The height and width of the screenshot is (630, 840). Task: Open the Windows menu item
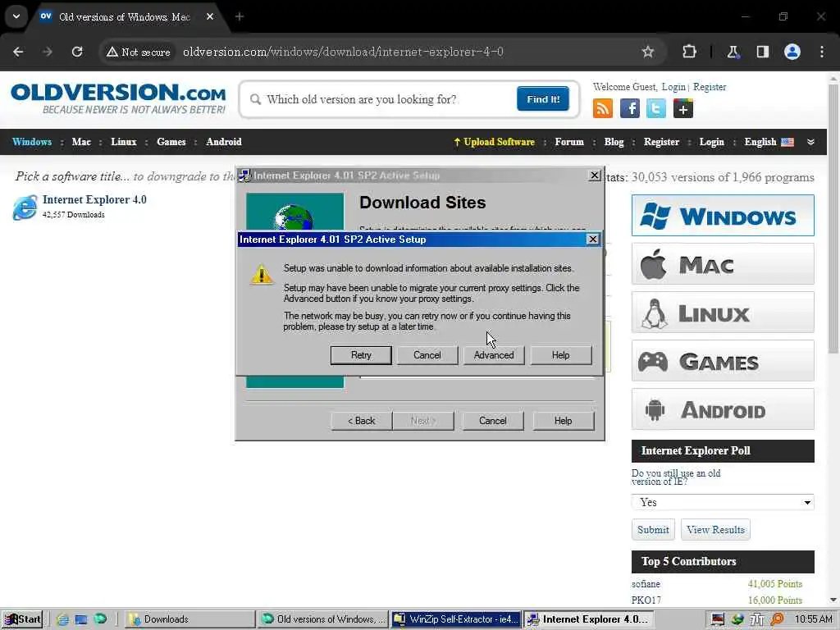pyautogui.click(x=32, y=142)
